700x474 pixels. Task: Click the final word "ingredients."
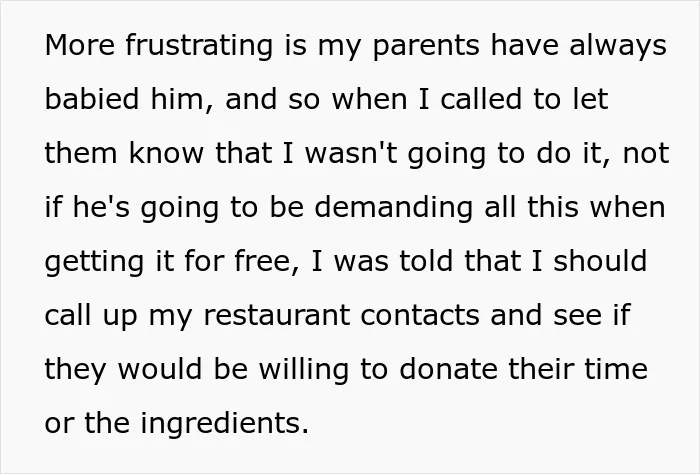click(225, 425)
